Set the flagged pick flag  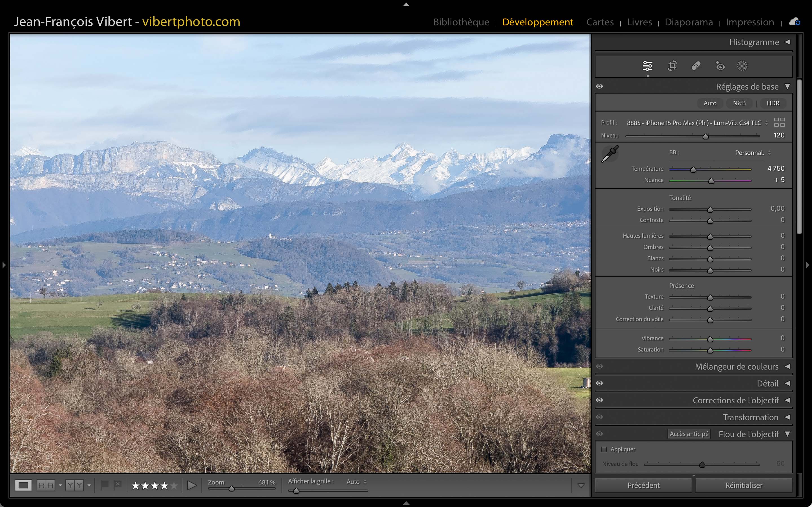tap(104, 484)
